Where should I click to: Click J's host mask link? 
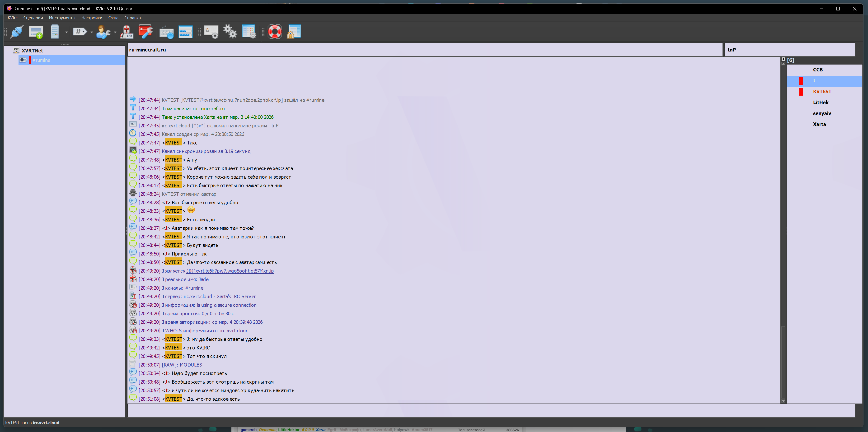[x=230, y=271]
